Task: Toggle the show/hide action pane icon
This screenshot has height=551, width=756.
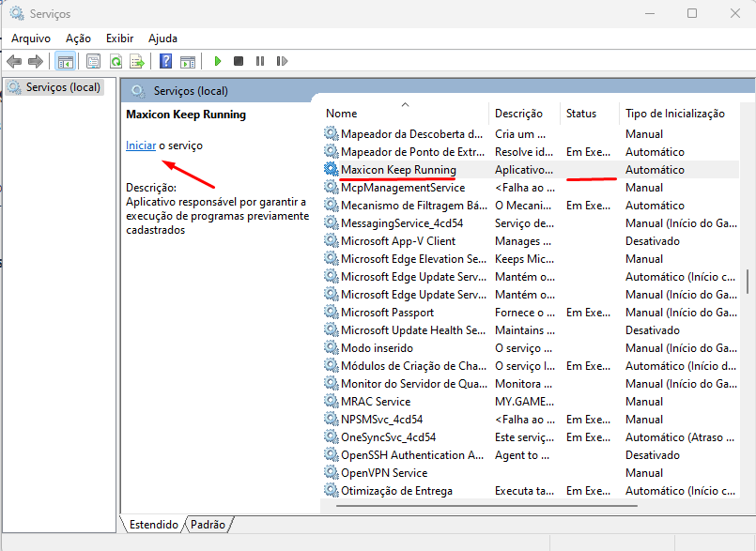Action: click(x=188, y=61)
